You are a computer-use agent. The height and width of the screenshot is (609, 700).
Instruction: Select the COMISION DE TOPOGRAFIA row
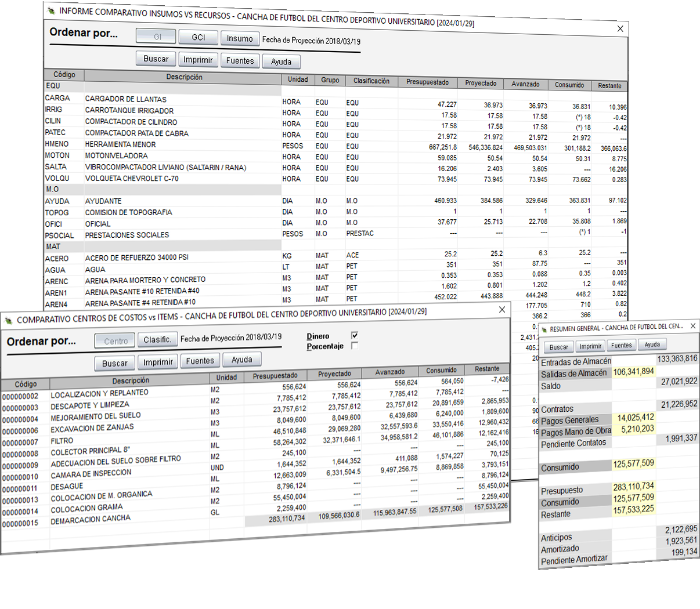[x=335, y=212]
